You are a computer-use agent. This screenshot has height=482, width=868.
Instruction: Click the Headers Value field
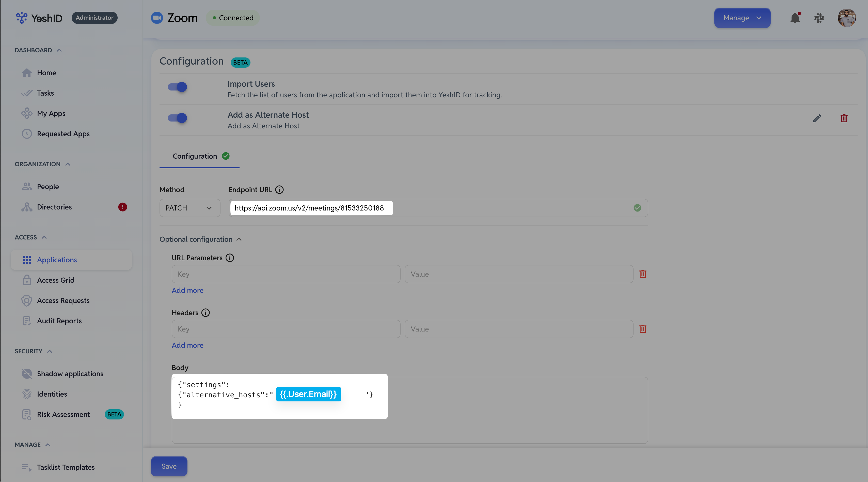[x=518, y=329]
